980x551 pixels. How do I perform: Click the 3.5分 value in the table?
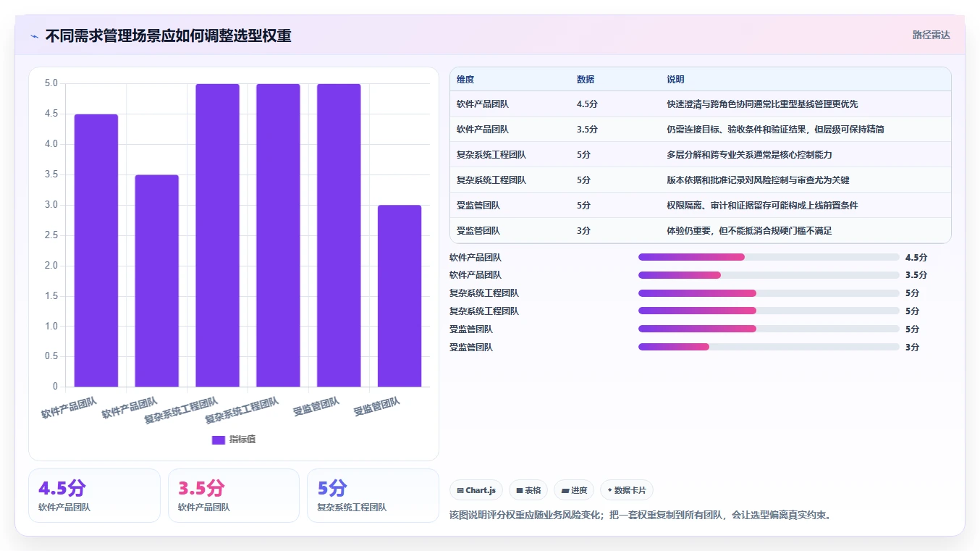coord(587,130)
